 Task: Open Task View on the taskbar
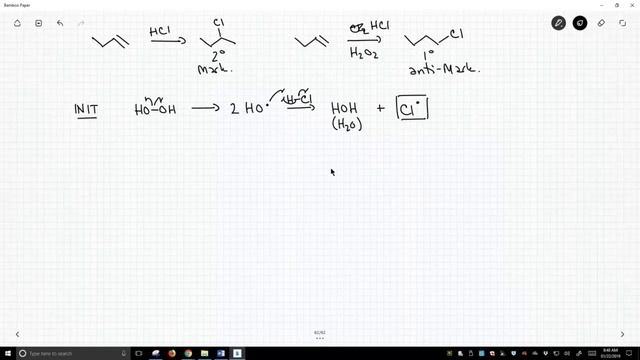[x=139, y=353]
